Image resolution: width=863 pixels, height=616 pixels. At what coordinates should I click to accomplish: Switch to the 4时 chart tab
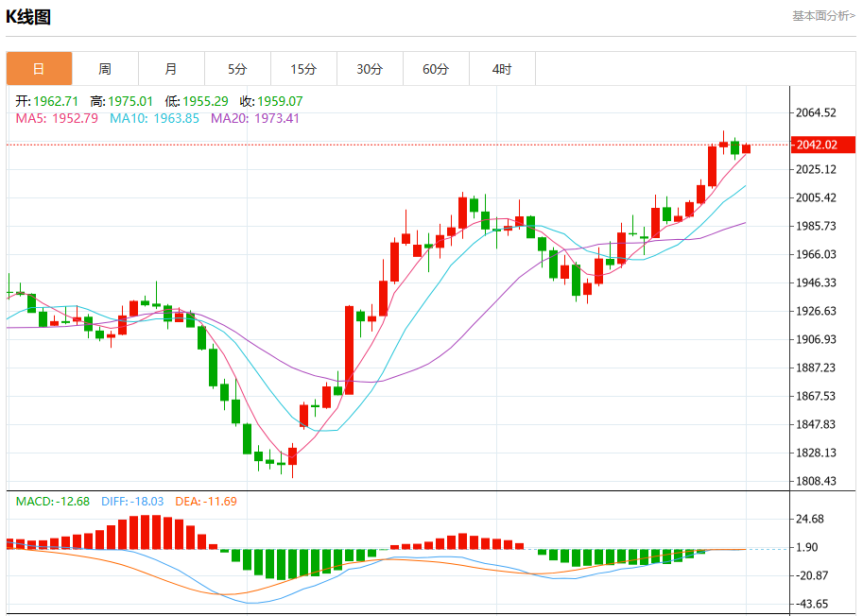coord(502,69)
